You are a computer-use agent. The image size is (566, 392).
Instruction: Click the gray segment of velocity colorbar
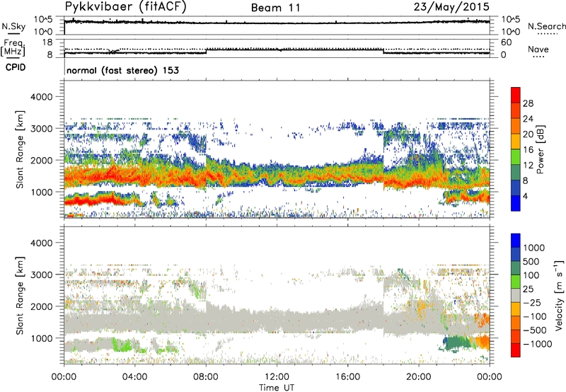tap(516, 295)
